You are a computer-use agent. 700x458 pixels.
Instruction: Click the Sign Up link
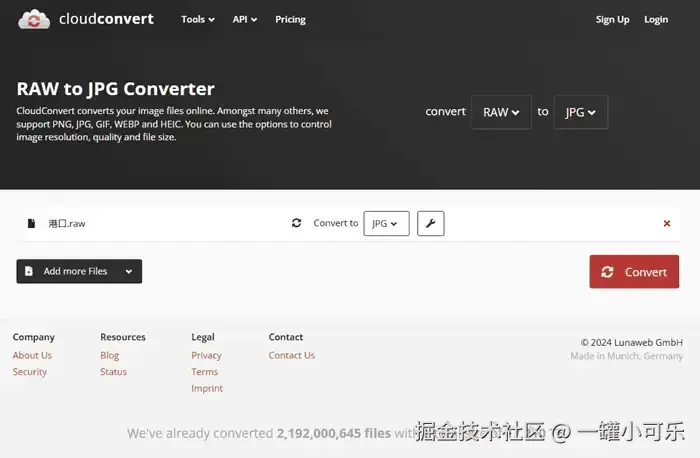click(x=612, y=20)
